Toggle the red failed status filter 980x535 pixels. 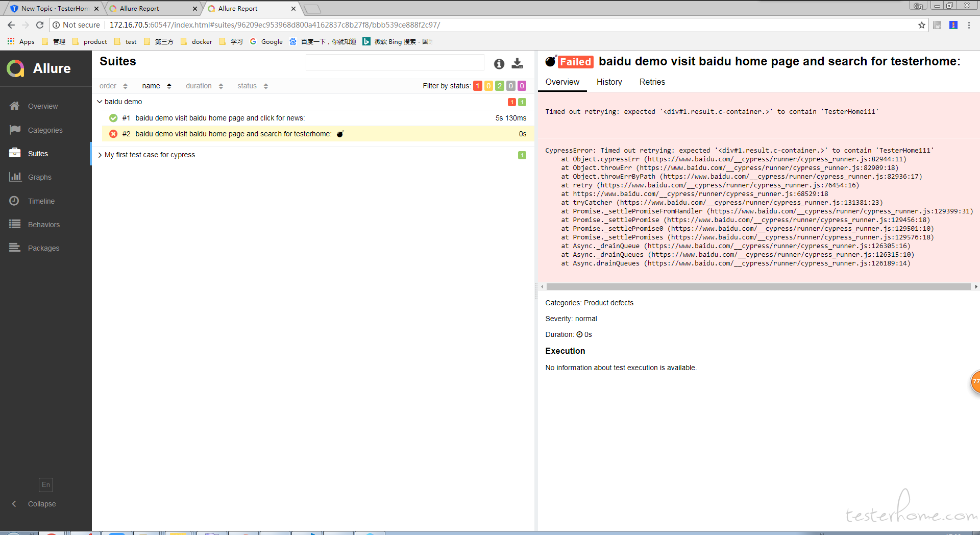tap(477, 86)
